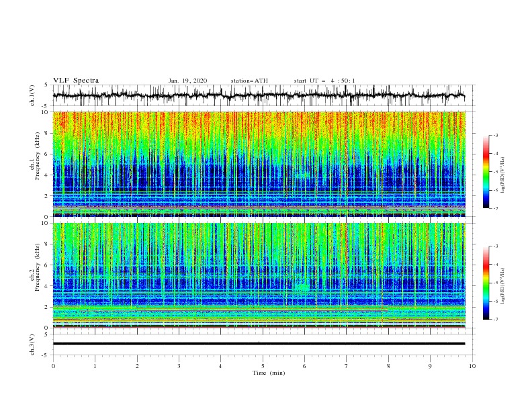
Task: Click the "10" kHz tick of ch.2 spectrogram
Action: [x=45, y=223]
